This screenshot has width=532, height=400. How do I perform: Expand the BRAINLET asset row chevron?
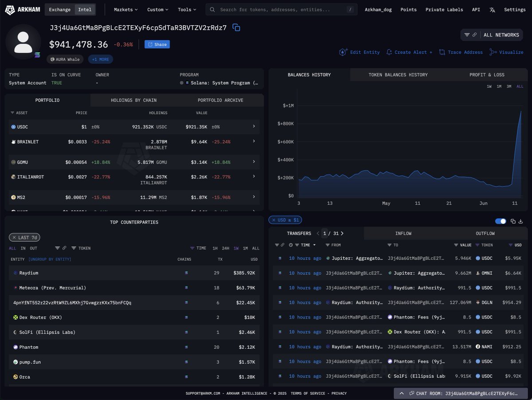point(254,141)
